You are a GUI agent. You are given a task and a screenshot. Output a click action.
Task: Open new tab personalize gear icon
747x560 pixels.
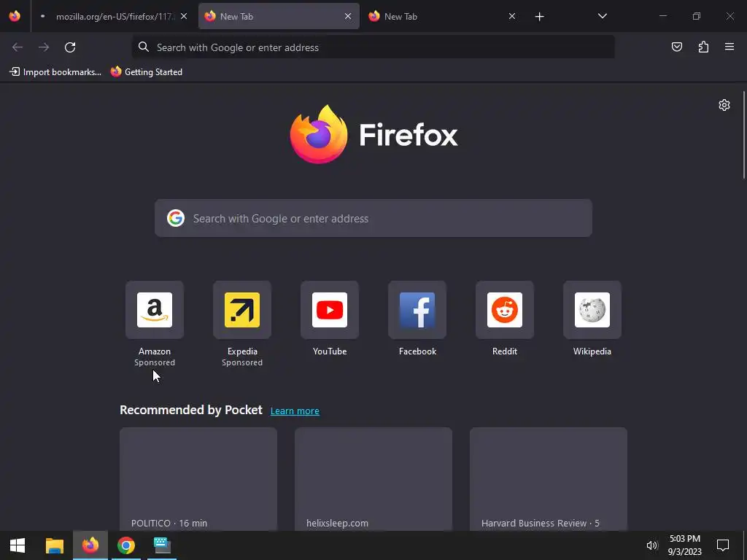(724, 105)
